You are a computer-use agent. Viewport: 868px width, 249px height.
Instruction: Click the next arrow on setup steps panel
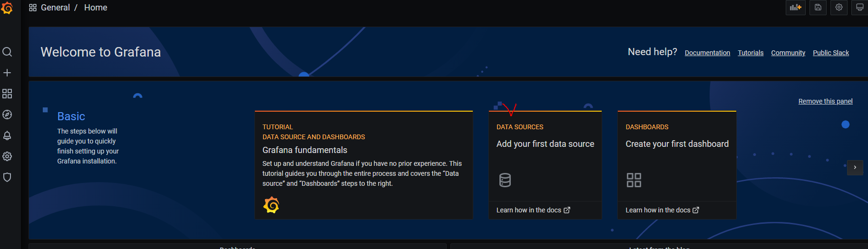(x=855, y=167)
